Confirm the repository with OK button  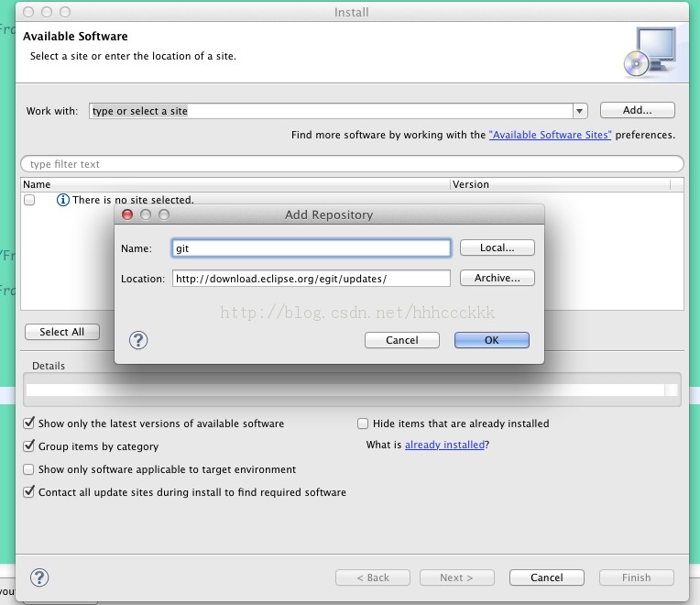tap(491, 340)
